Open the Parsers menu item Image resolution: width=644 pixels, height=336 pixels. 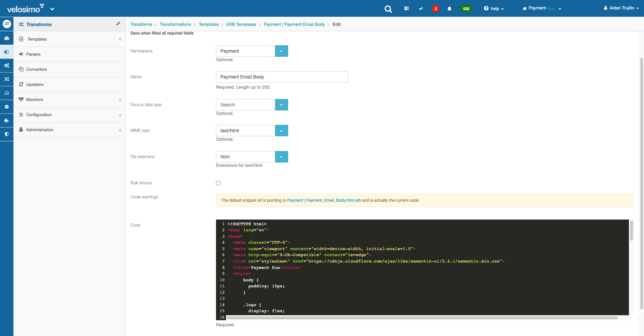click(69, 54)
